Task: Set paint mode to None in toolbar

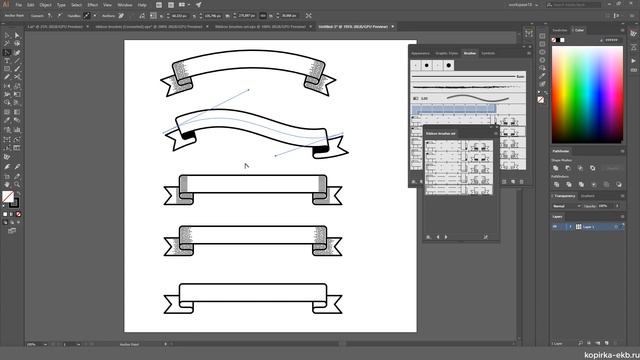Action: (x=18, y=214)
